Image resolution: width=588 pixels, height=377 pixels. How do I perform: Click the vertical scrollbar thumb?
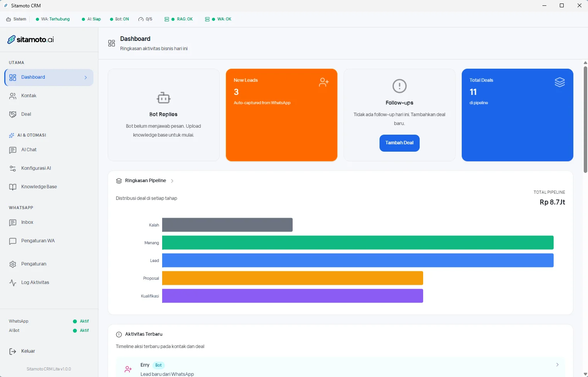click(x=585, y=120)
